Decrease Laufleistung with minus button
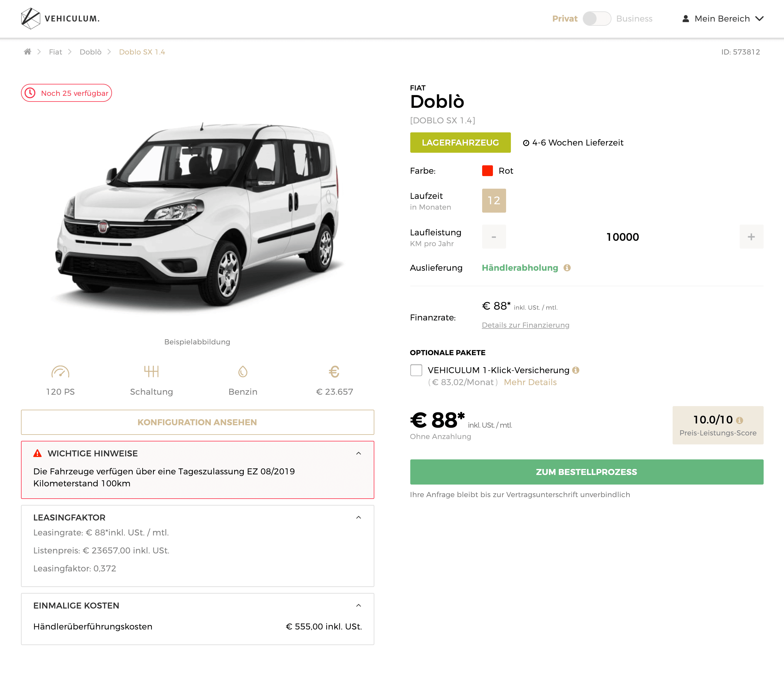 (x=494, y=237)
